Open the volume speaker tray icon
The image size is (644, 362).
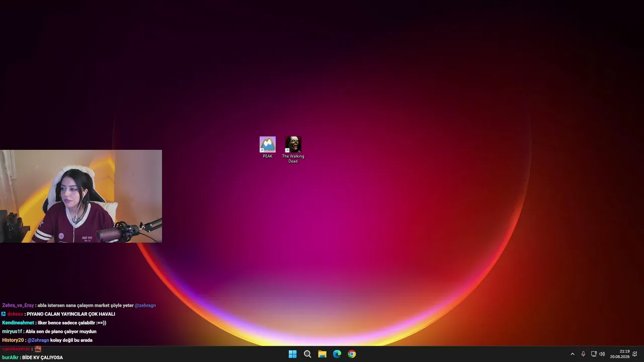coord(602,354)
